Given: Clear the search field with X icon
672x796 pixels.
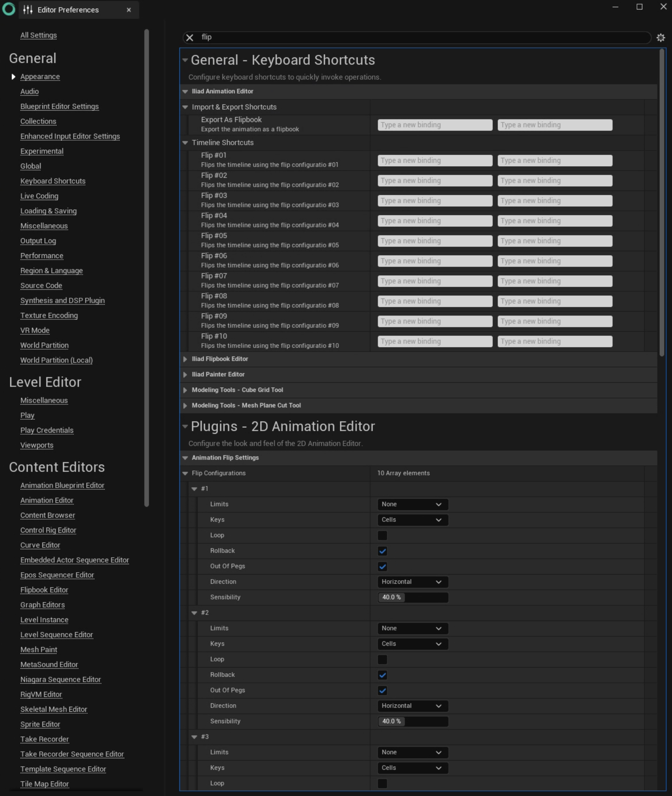Looking at the screenshot, I should pyautogui.click(x=189, y=37).
